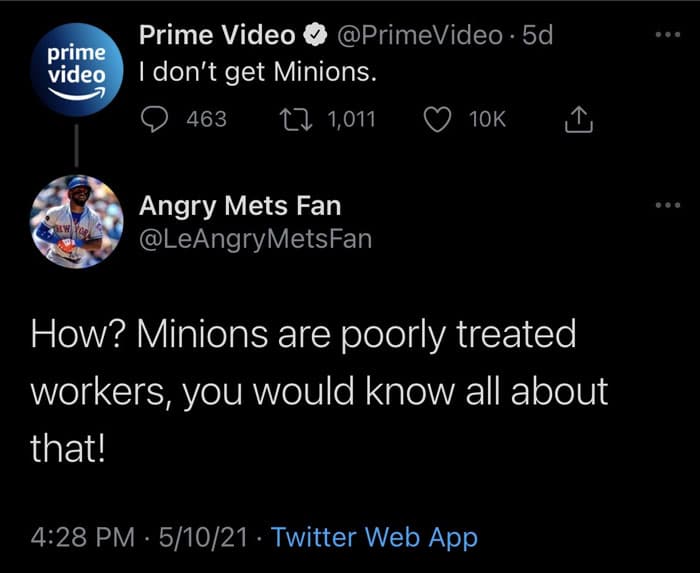The image size is (700, 573).
Task: Open the Angry Mets Fan profile picture
Action: pyautogui.click(x=77, y=221)
